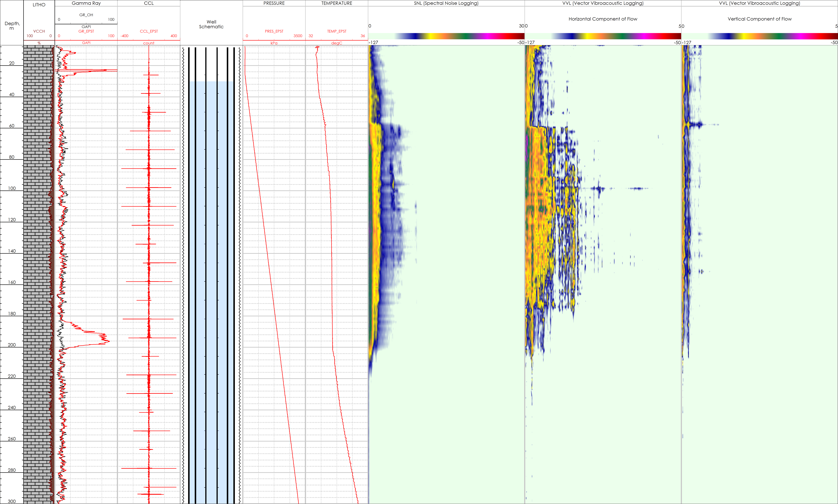Click the PRESSURE track header

coord(274,3)
